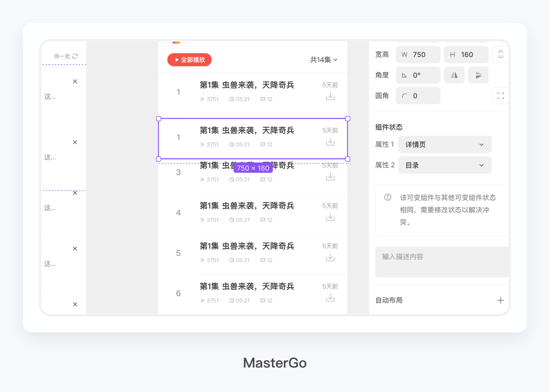Click the independent corner radius icon beside 圆角
550x392 pixels.
point(500,96)
